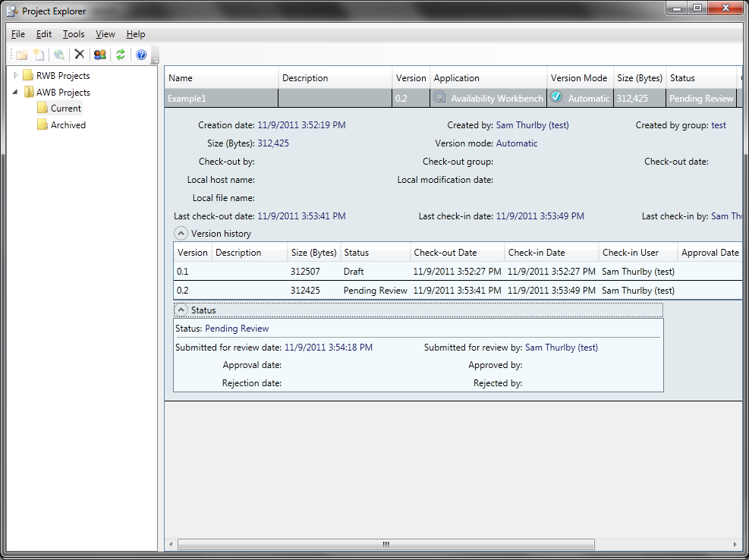Click the toolbar overflow options arrow
Viewport: 749px width, 560px height.
click(155, 59)
